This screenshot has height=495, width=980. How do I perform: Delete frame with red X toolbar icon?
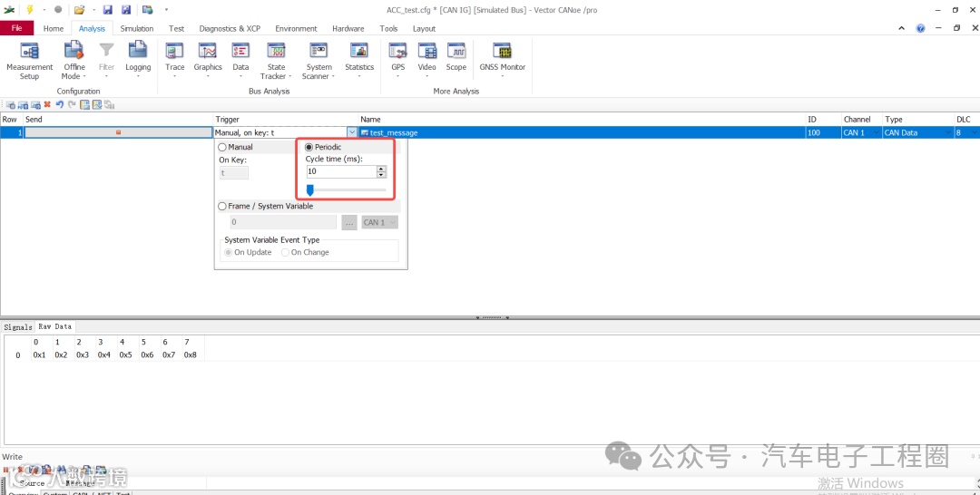point(47,105)
